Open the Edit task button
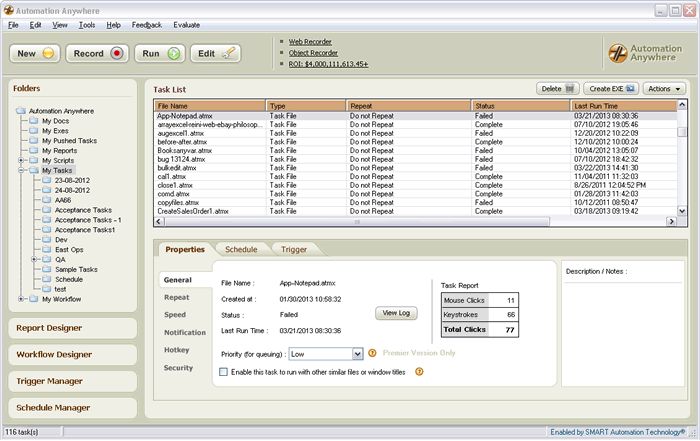Screen dimensions: 700x441 215,53
